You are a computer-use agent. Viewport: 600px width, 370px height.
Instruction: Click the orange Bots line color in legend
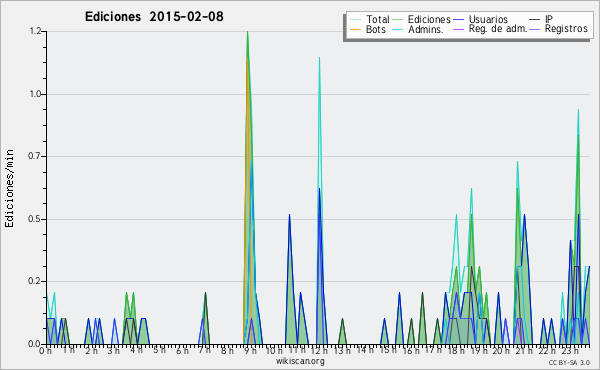pos(355,29)
